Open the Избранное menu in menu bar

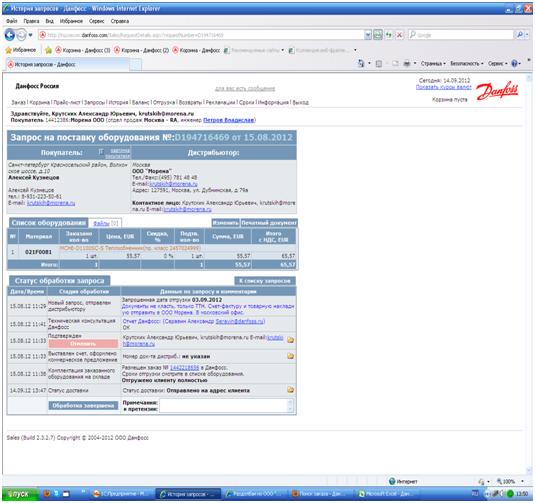pos(71,21)
